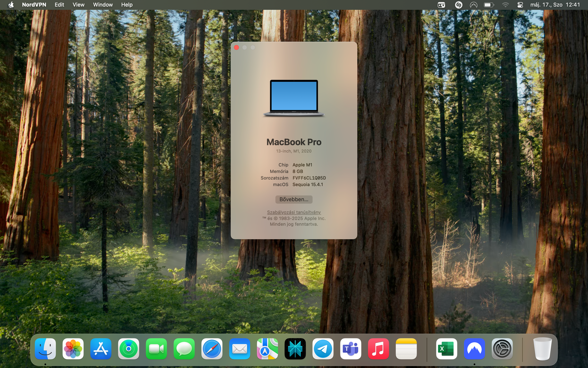Viewport: 588px width, 368px height.
Task: Click the Memória label
Action: (279, 171)
